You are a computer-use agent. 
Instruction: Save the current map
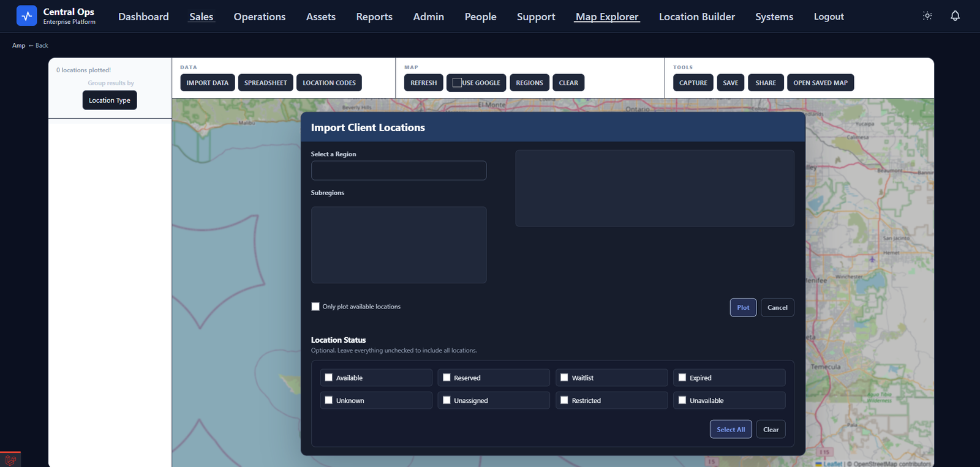click(731, 83)
